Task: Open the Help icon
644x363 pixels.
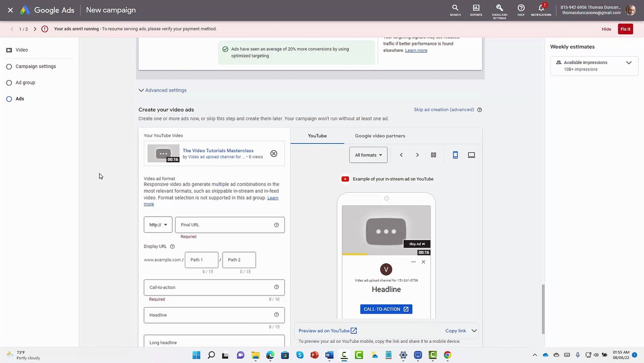Action: (x=521, y=10)
